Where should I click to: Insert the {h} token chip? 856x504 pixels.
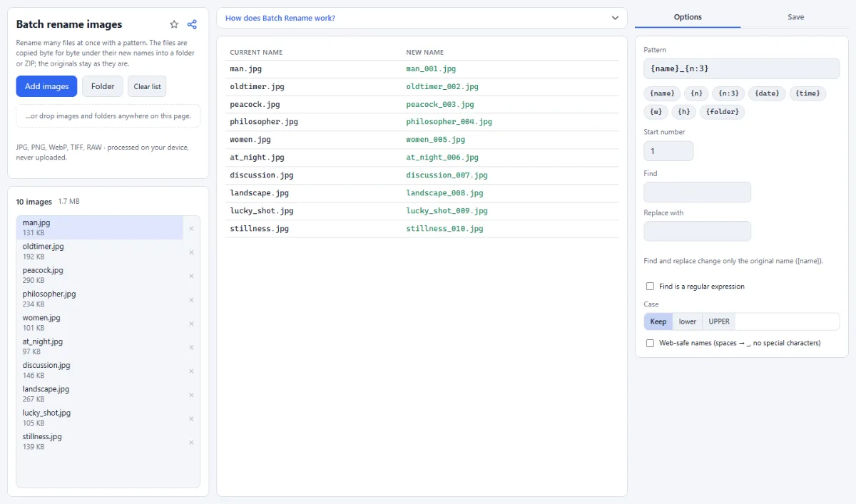point(684,112)
